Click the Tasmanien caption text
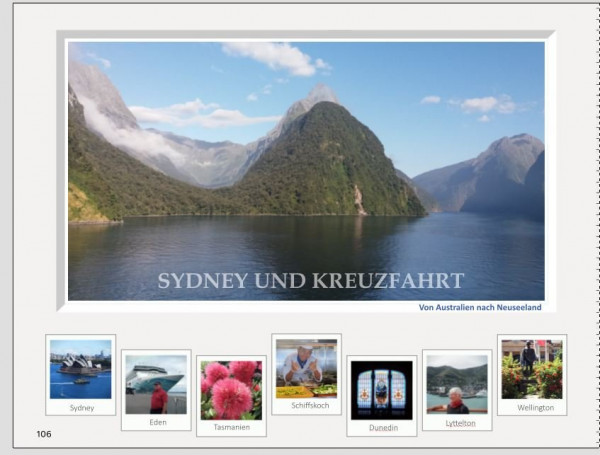 (232, 427)
